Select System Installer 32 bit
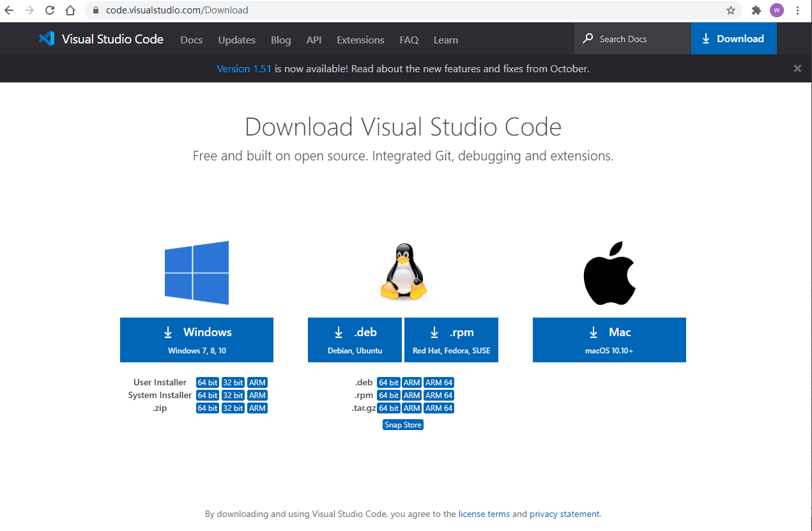 [x=233, y=396]
